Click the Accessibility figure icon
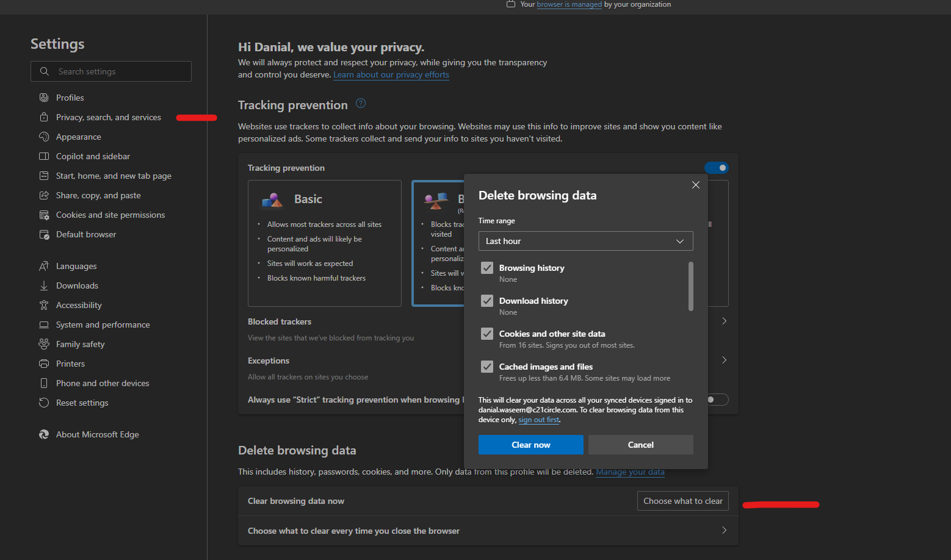The height and width of the screenshot is (560, 951). [44, 305]
